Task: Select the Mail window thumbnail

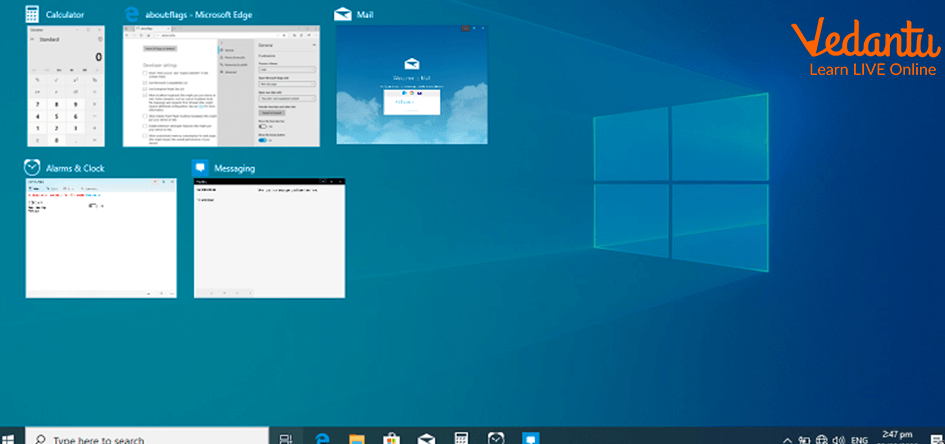Action: (412, 85)
